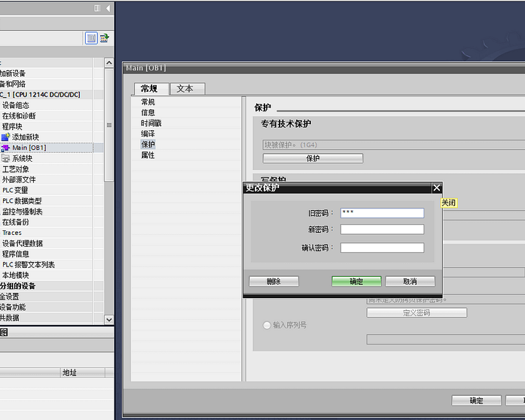The width and height of the screenshot is (525, 420).
Task: Click the panel layout icon atop the project tree
Action: 97,8
